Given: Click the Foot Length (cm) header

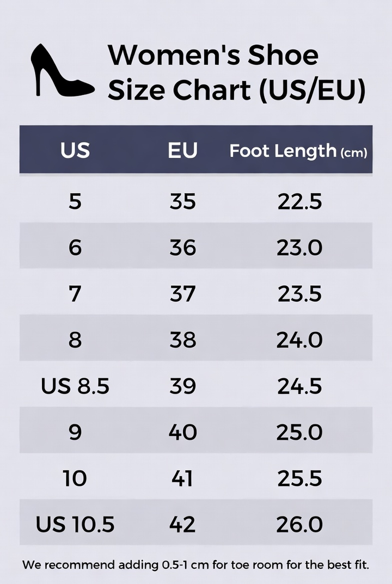Looking at the screenshot, I should coord(298,151).
